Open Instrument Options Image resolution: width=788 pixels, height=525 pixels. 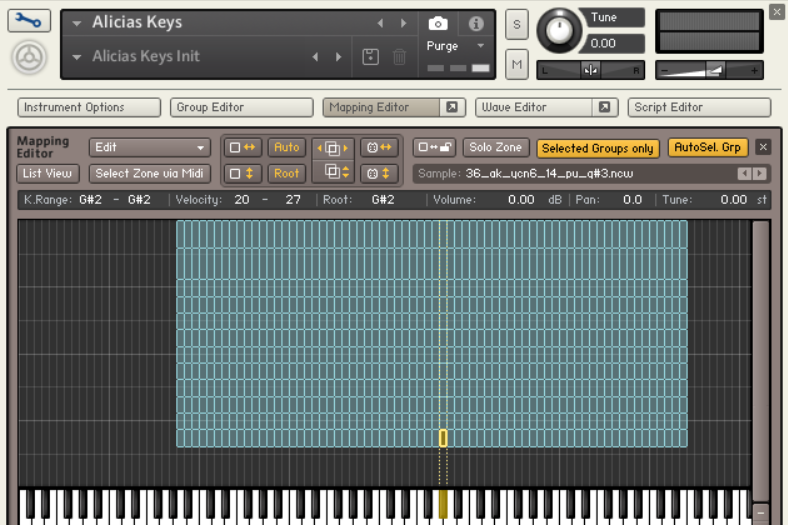click(89, 107)
